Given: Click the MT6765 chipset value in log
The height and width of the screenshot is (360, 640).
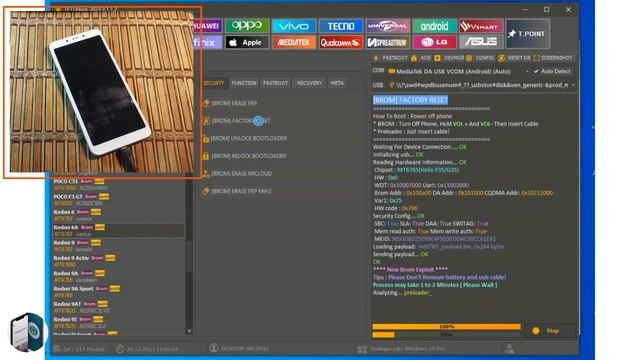Looking at the screenshot, I should [x=428, y=170].
